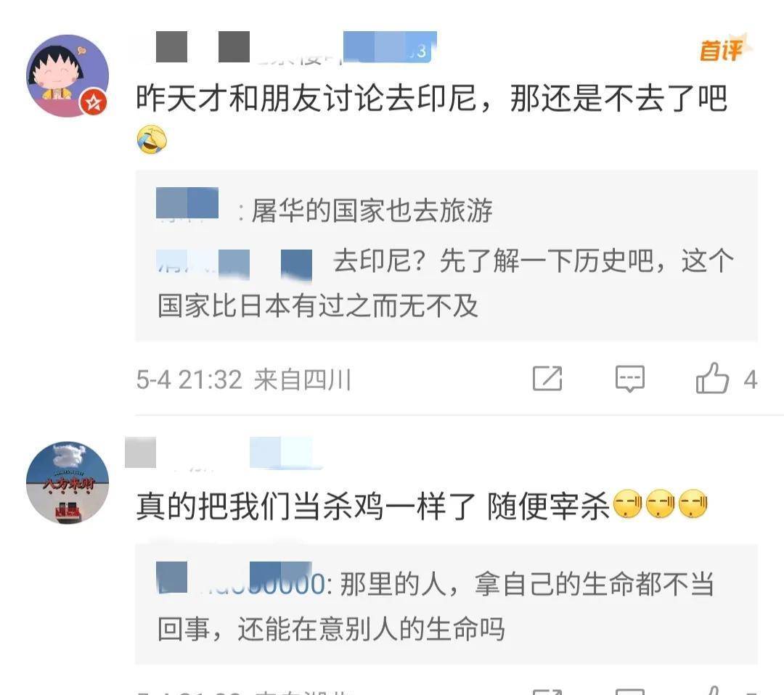The image size is (784, 695).
Task: Tap the laughing-crying emoji in first comment
Action: pyautogui.click(x=152, y=140)
